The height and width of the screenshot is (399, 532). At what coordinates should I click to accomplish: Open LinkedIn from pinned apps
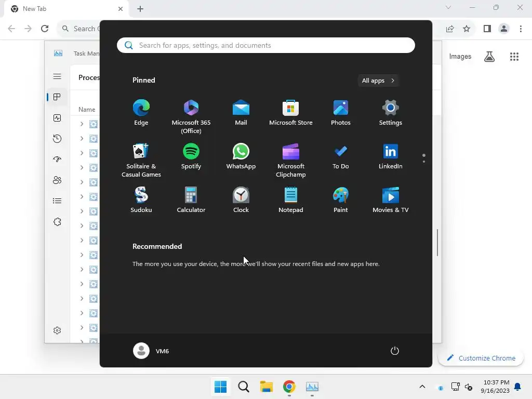click(x=391, y=156)
